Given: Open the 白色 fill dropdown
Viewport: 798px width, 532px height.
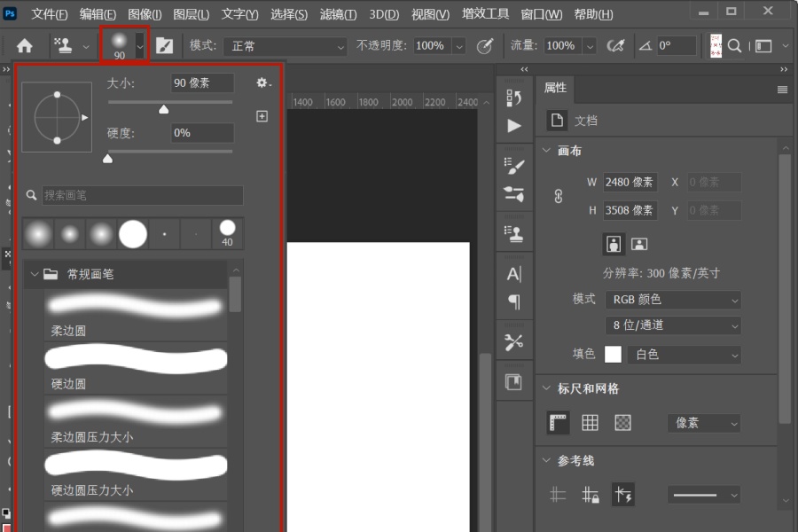Looking at the screenshot, I should tap(684, 355).
